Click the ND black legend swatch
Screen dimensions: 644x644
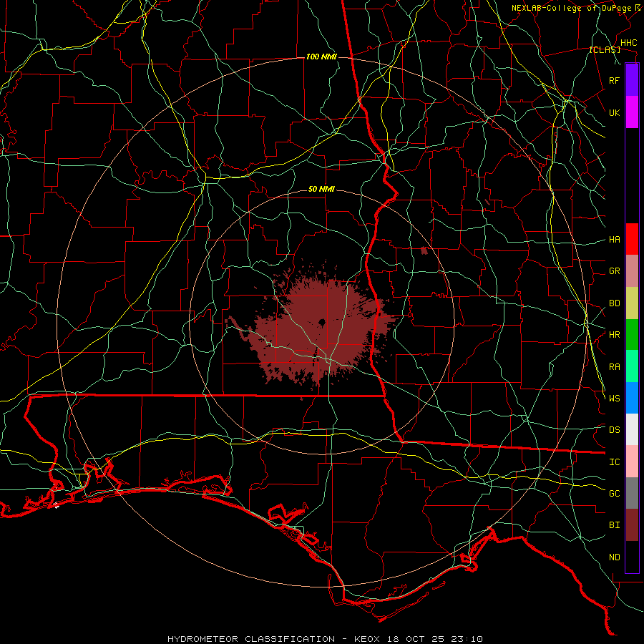pos(632,557)
